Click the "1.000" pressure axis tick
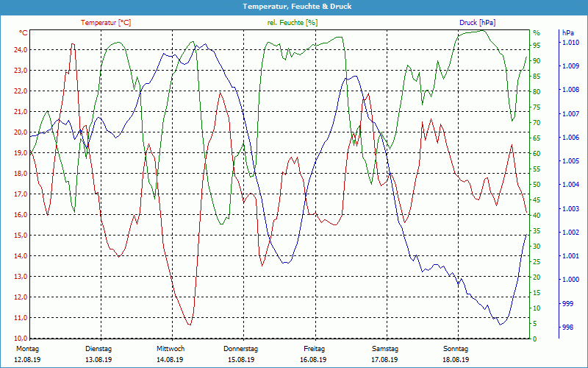 [570, 280]
